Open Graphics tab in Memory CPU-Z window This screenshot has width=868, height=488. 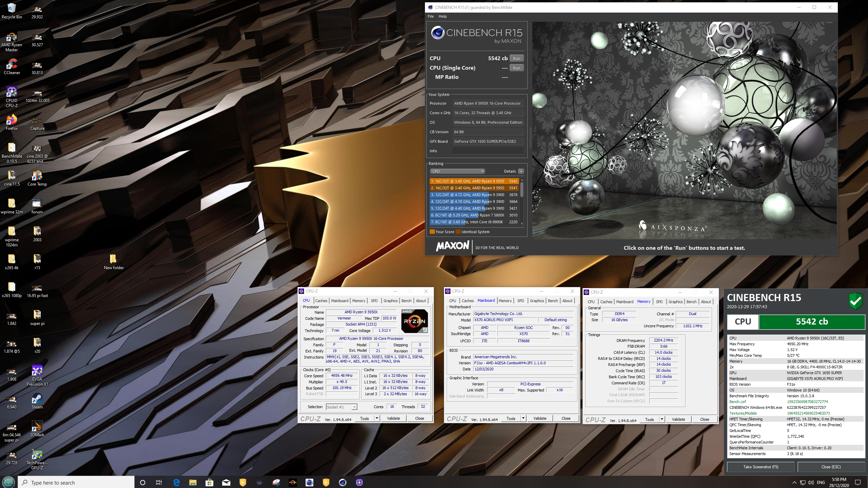675,302
